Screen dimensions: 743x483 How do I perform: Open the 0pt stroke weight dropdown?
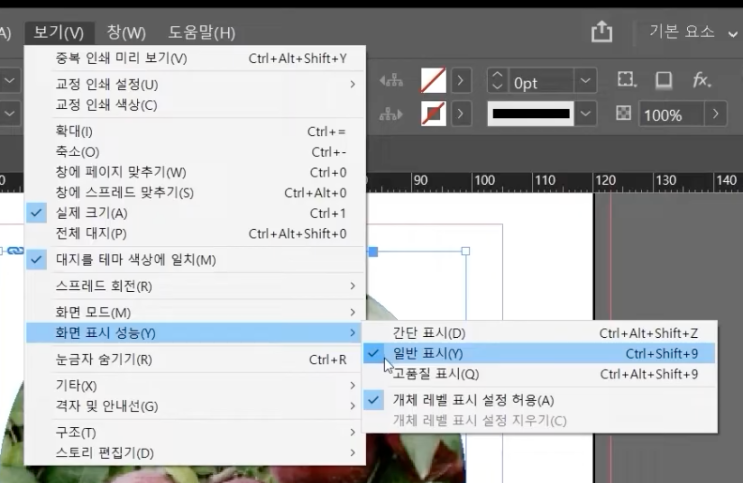coord(585,81)
